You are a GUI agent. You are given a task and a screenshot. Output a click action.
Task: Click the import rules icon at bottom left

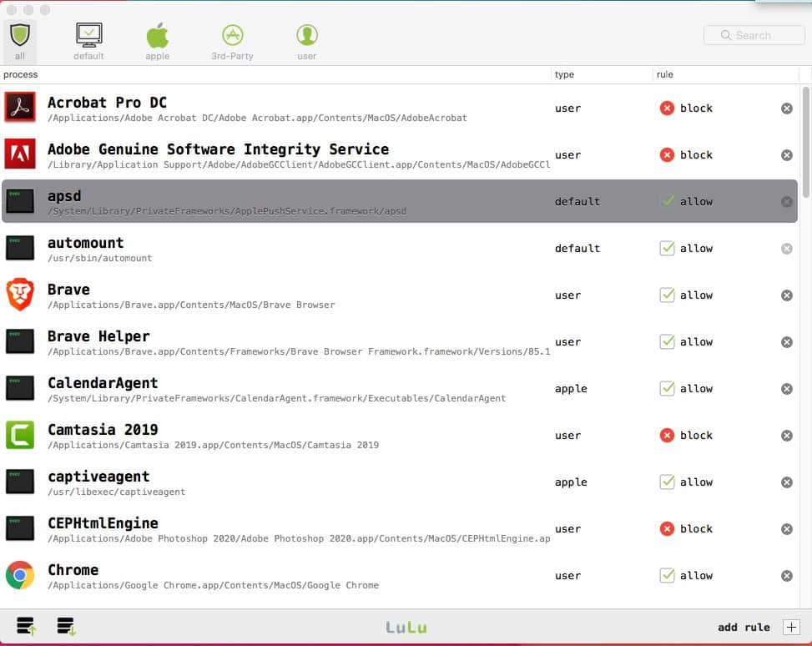26,626
